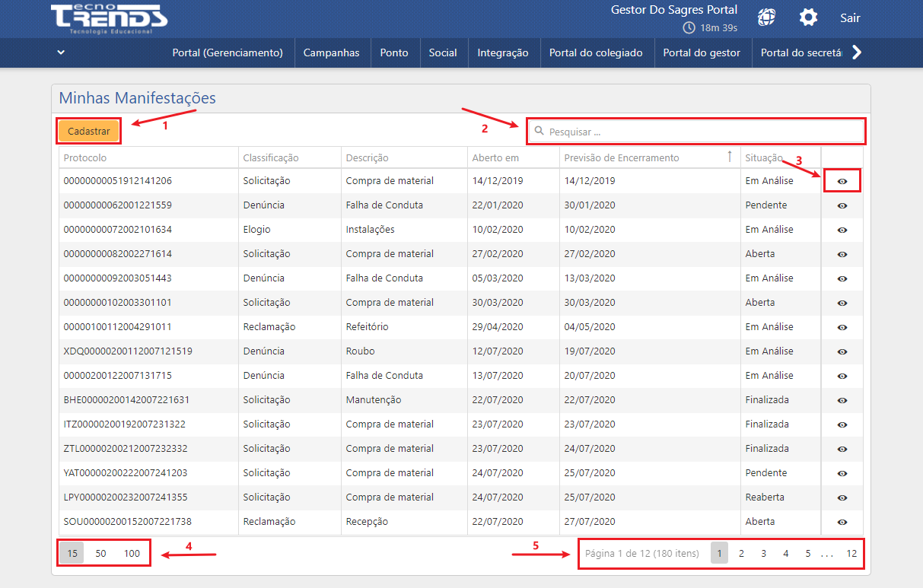Set page size to 100 items

click(132, 554)
